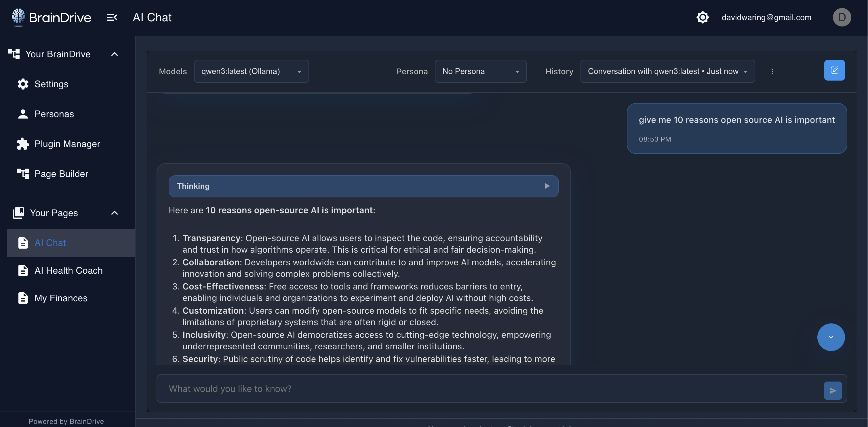Viewport: 868px width, 427px height.
Task: Open Page Builder in the sidebar
Action: pyautogui.click(x=61, y=174)
